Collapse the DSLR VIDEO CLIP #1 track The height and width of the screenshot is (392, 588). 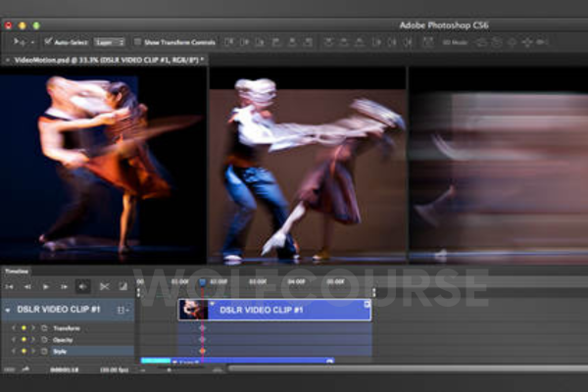9,310
